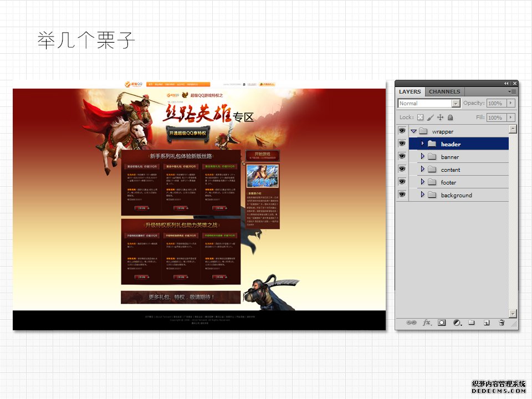Screen dimensions: 532x399
Task: Click the 新手系列礼包体验新版丝路 heading
Action: pos(181,156)
